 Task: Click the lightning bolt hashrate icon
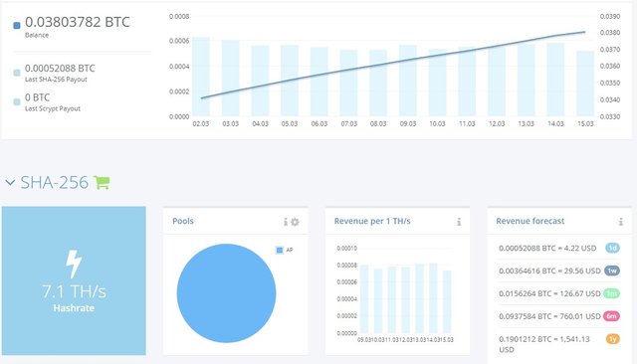74,264
